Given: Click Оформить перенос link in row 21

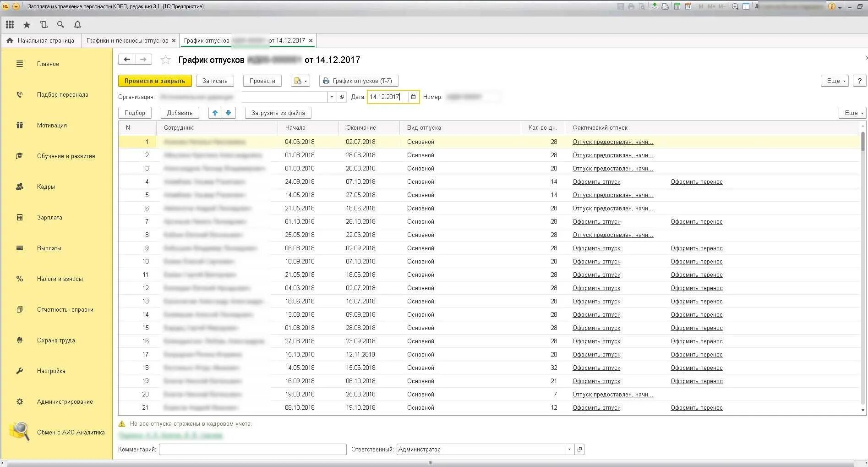Looking at the screenshot, I should 696,408.
